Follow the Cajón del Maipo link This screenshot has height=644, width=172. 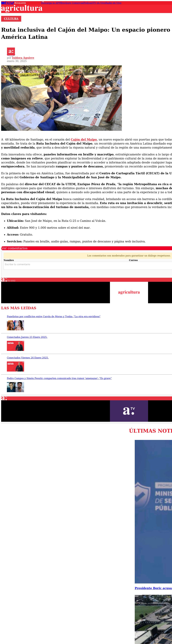tap(84, 140)
